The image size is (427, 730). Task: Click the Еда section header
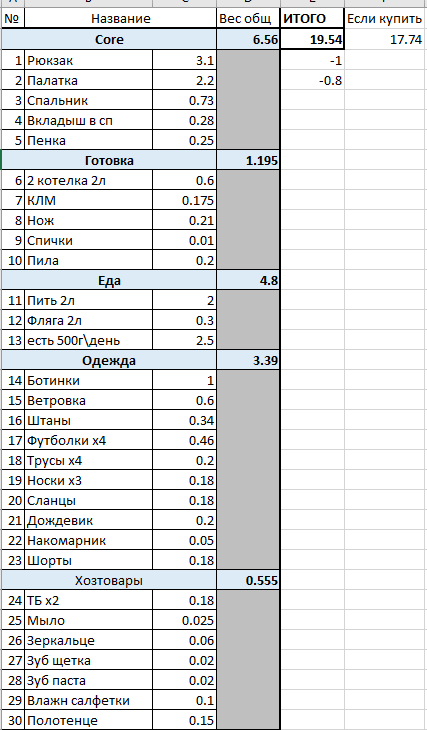coord(109,281)
